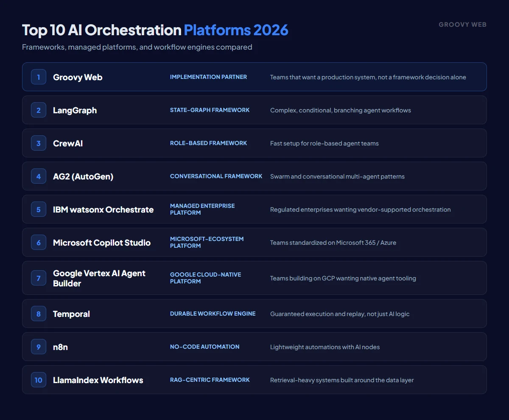Select the 'Groovy Web' platform name in row 1
Viewport: 509px width, 420px height.
(78, 77)
